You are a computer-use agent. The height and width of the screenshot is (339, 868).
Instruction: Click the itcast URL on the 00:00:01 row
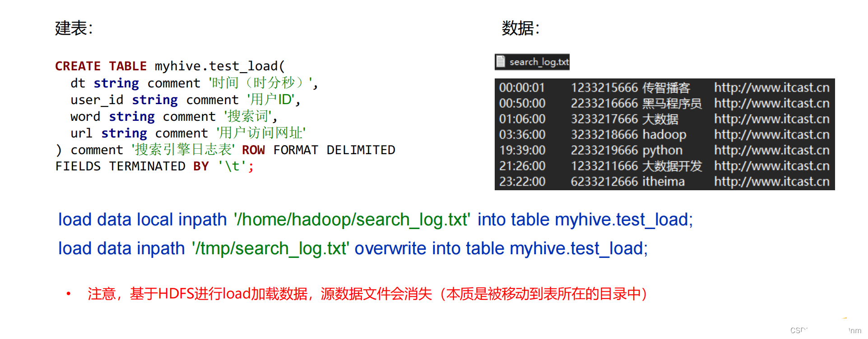tap(772, 87)
